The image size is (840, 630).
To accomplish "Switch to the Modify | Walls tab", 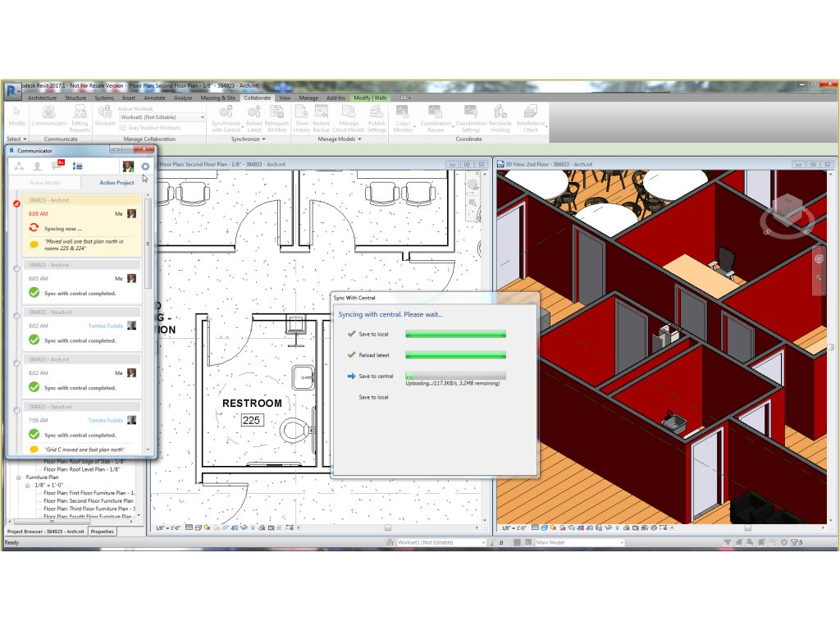I will (x=370, y=98).
